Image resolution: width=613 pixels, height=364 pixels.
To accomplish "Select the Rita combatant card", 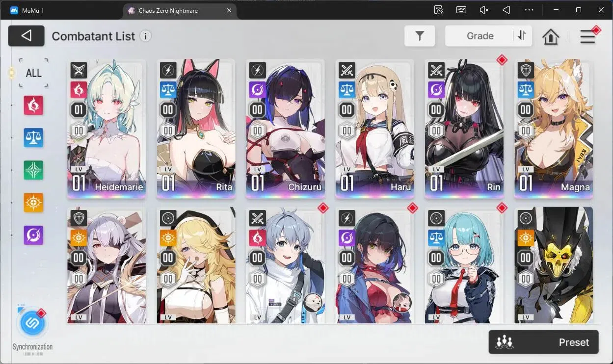I will point(196,129).
